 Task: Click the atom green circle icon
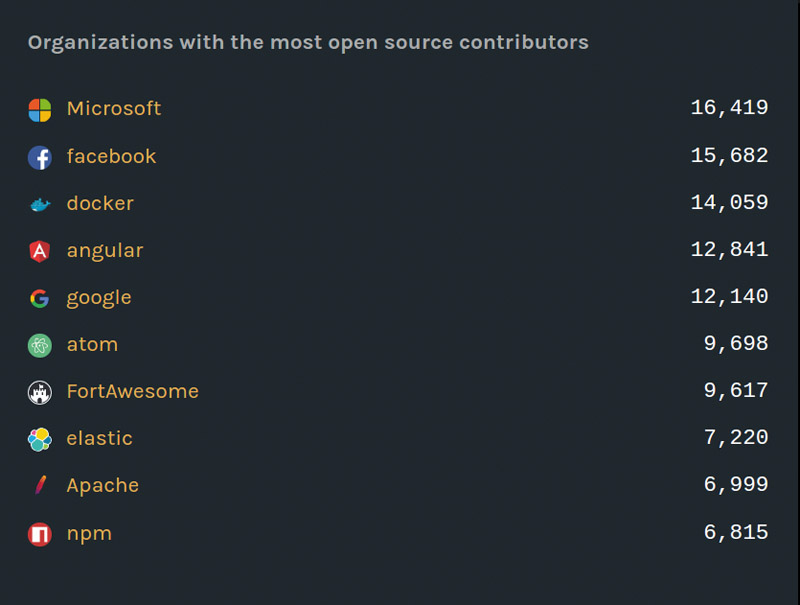pyautogui.click(x=40, y=345)
